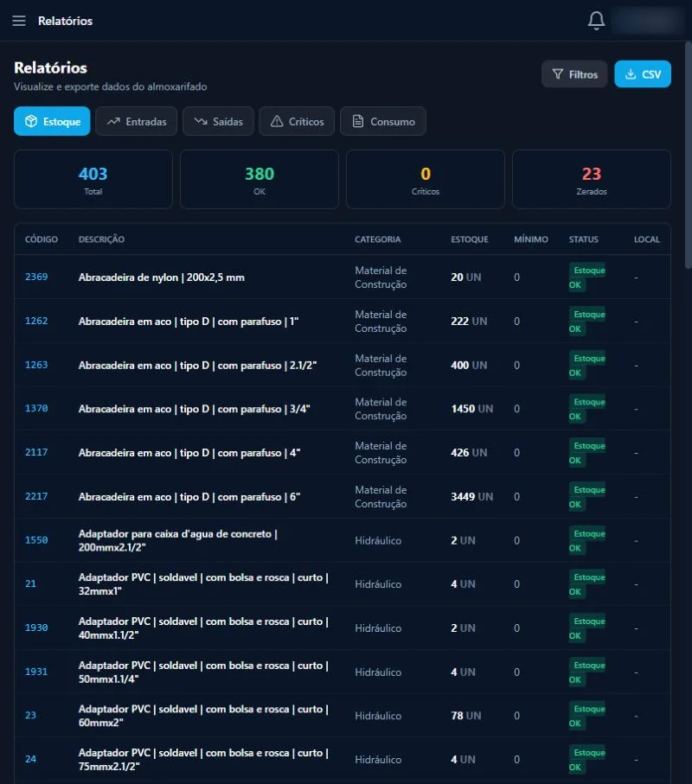
Task: Switch to the Entradas tab
Action: tap(136, 121)
